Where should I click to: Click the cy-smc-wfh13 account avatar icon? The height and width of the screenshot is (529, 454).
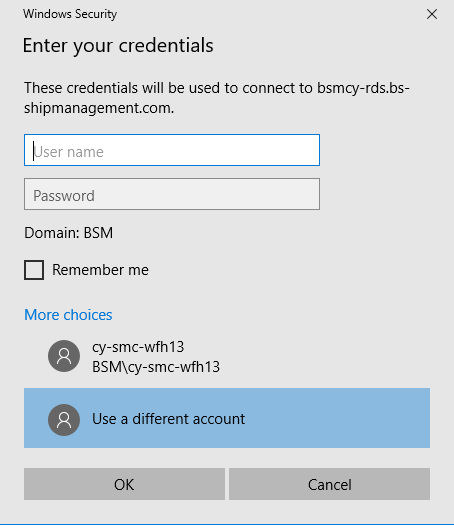(64, 356)
